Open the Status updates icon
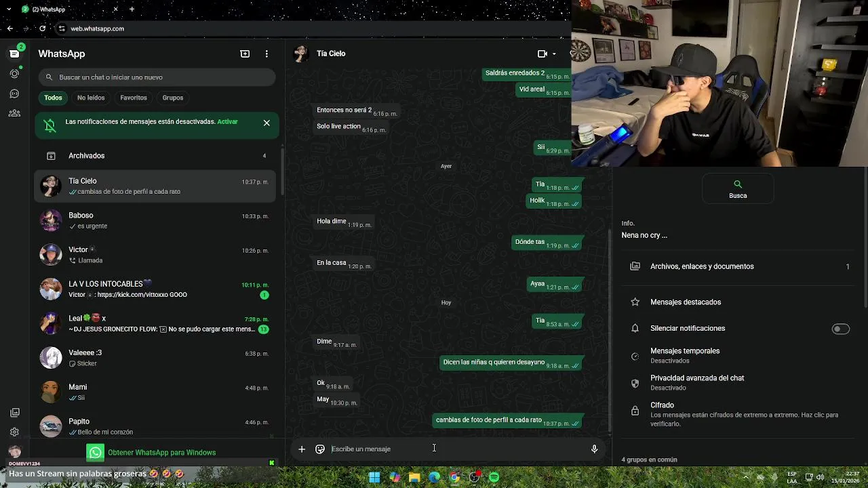868x488 pixels. tap(14, 73)
